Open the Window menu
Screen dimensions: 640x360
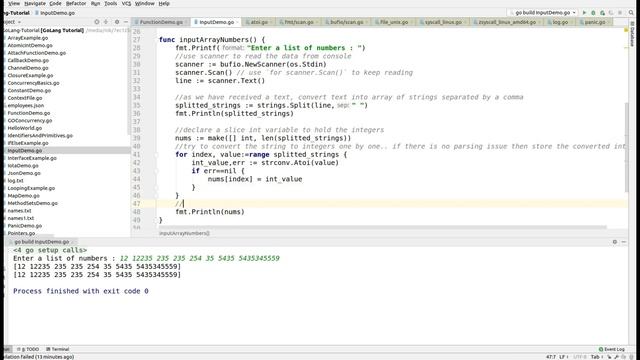[144, 3]
